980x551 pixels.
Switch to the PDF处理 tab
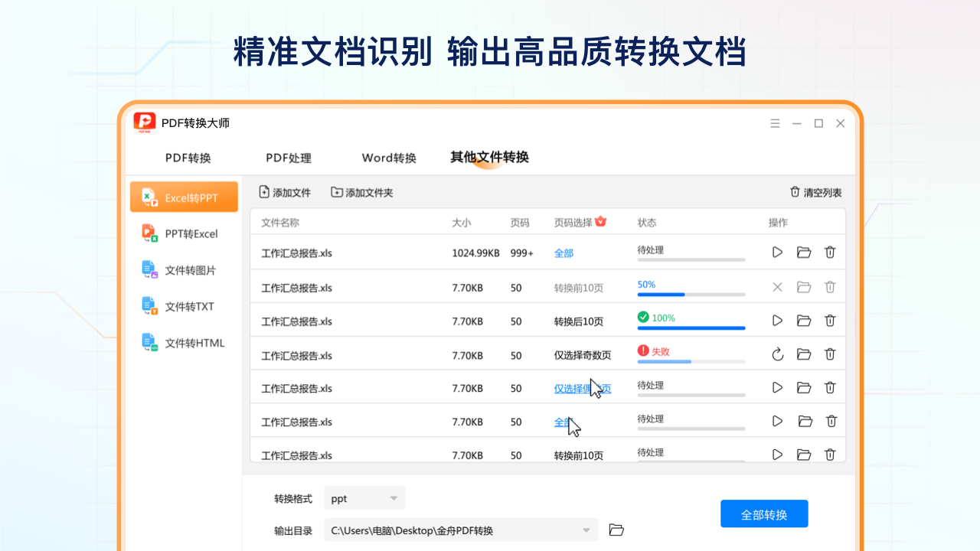click(x=289, y=158)
